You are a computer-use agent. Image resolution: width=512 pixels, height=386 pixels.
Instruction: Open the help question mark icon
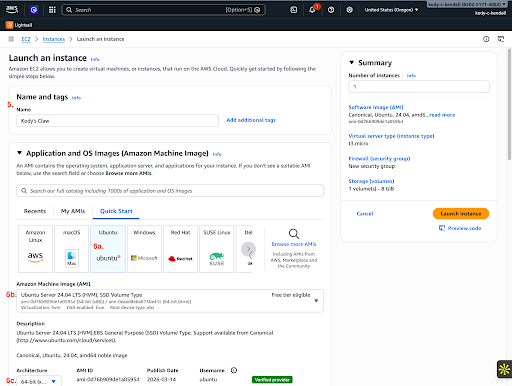click(331, 10)
